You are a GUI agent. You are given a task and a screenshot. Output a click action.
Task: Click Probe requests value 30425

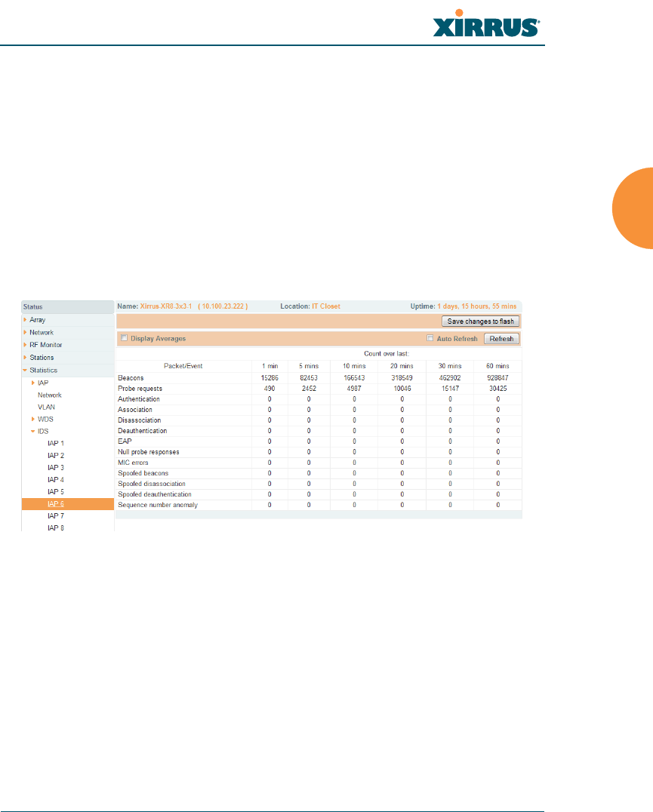click(498, 389)
